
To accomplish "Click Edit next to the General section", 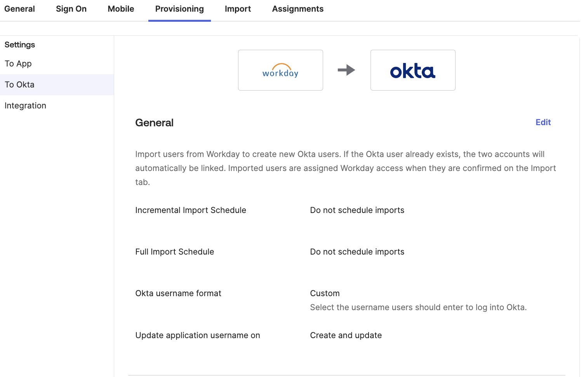I will tap(543, 122).
